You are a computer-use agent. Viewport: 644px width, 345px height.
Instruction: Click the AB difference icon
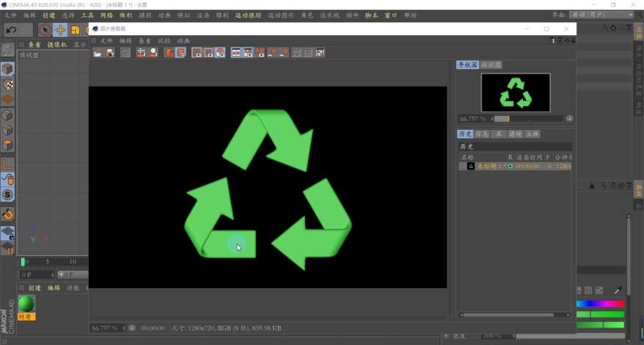[x=260, y=53]
